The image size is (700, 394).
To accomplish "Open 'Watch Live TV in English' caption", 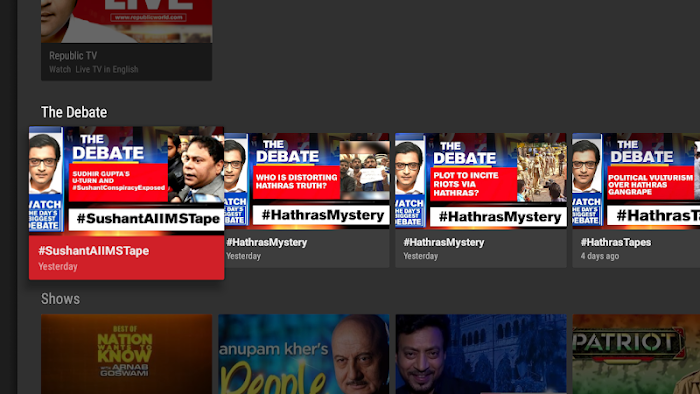I will click(x=94, y=70).
